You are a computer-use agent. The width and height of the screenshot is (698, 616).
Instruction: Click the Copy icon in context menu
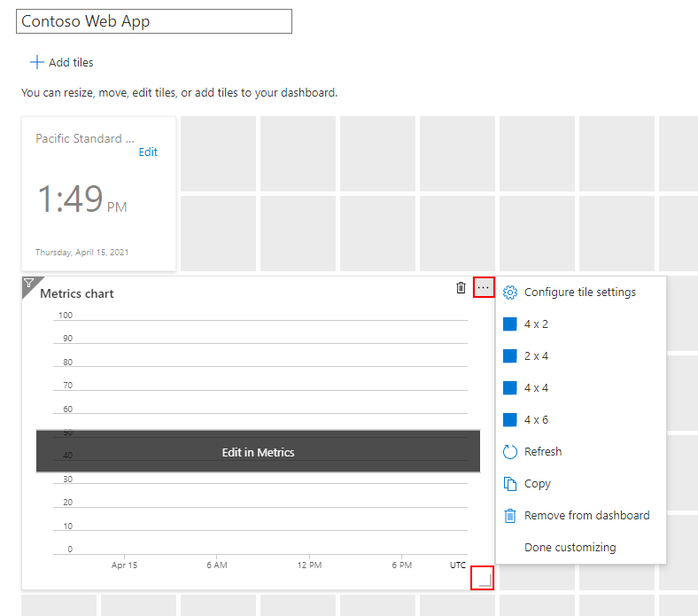click(509, 484)
